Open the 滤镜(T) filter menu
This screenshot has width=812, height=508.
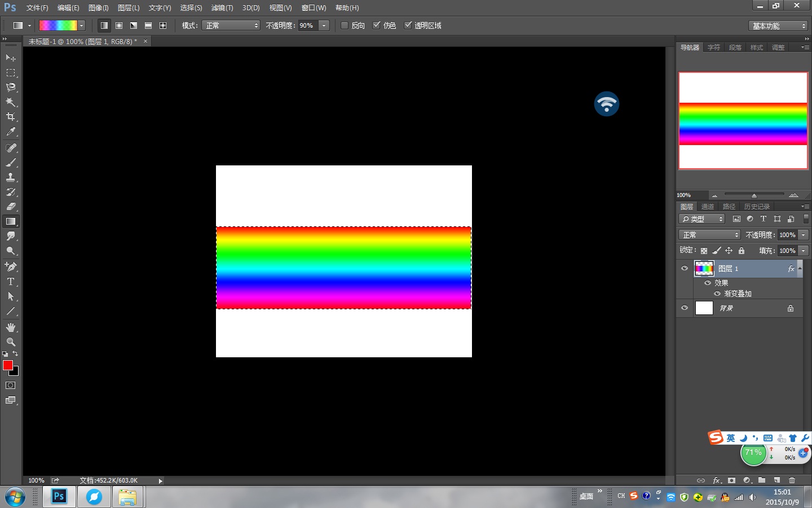[222, 8]
